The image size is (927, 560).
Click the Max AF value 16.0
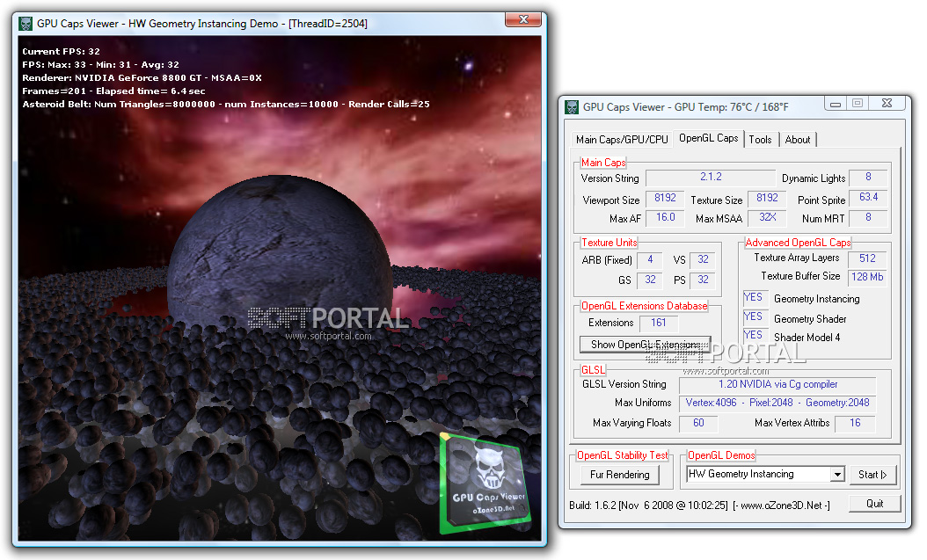[665, 218]
